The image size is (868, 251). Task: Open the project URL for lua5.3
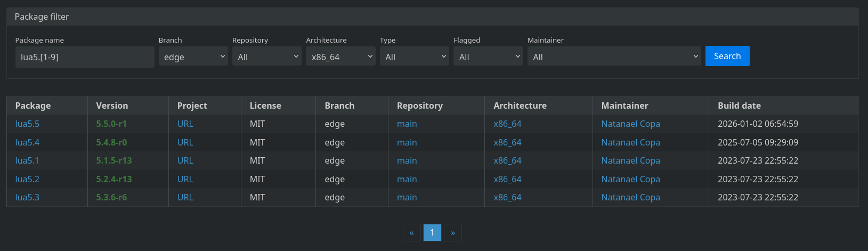(185, 197)
